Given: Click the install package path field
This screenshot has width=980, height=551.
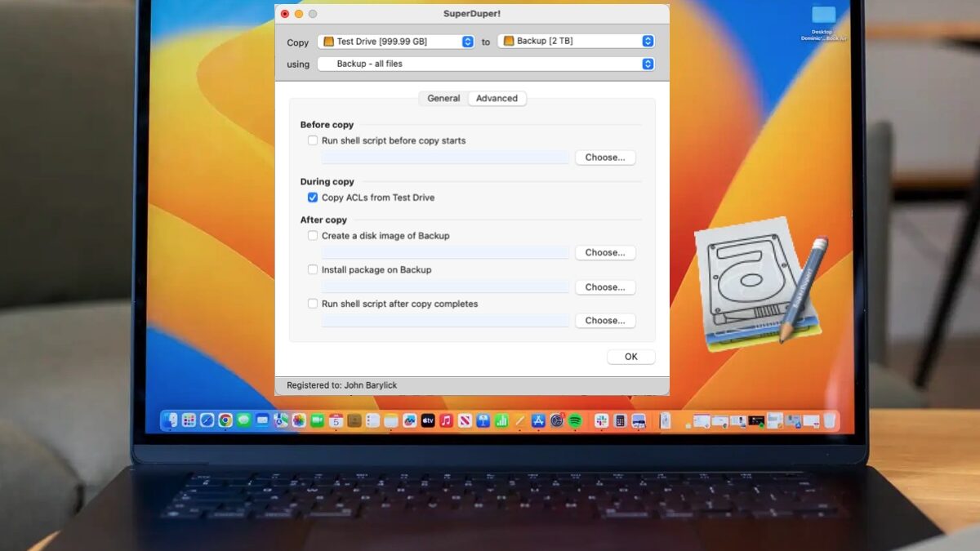Looking at the screenshot, I should [445, 287].
